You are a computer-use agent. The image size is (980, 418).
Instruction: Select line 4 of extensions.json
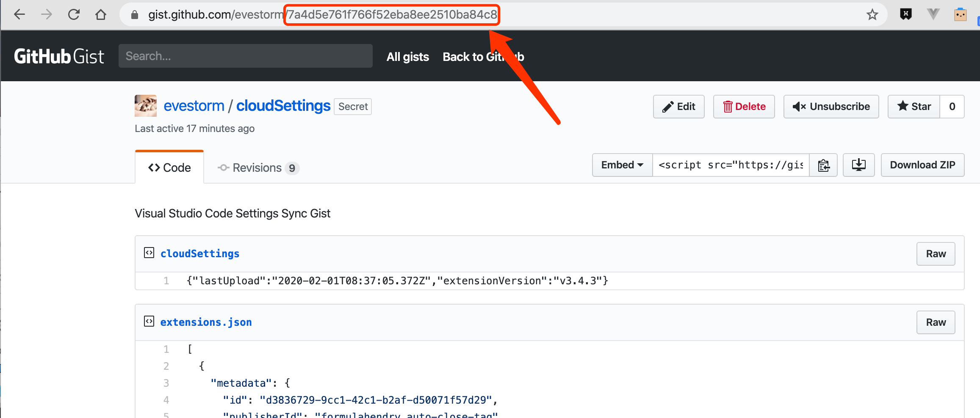166,400
